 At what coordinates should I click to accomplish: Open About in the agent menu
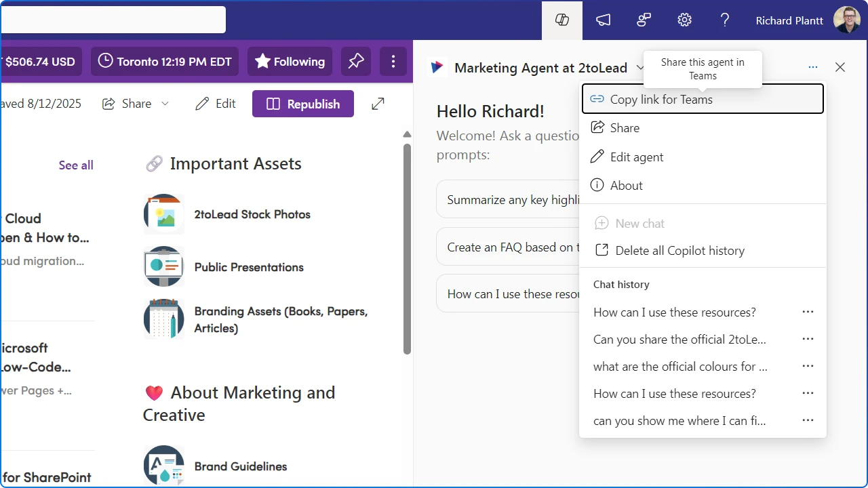pos(703,185)
